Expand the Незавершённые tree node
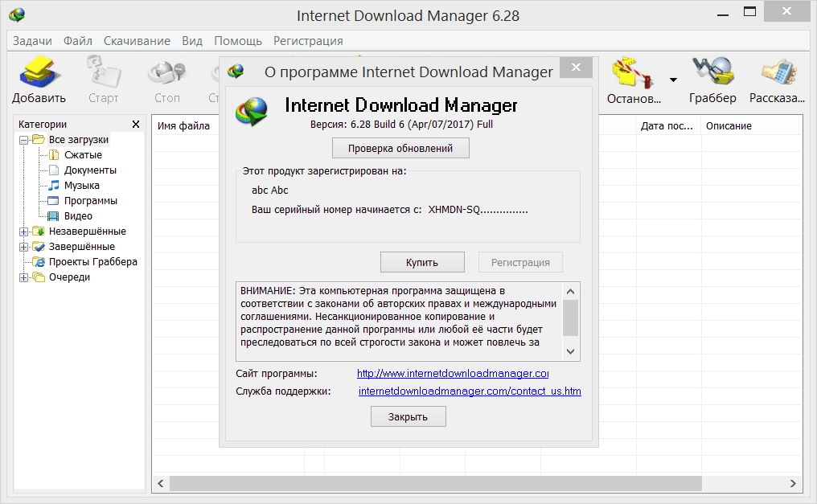Screen dimensions: 817x504 (x=23, y=232)
